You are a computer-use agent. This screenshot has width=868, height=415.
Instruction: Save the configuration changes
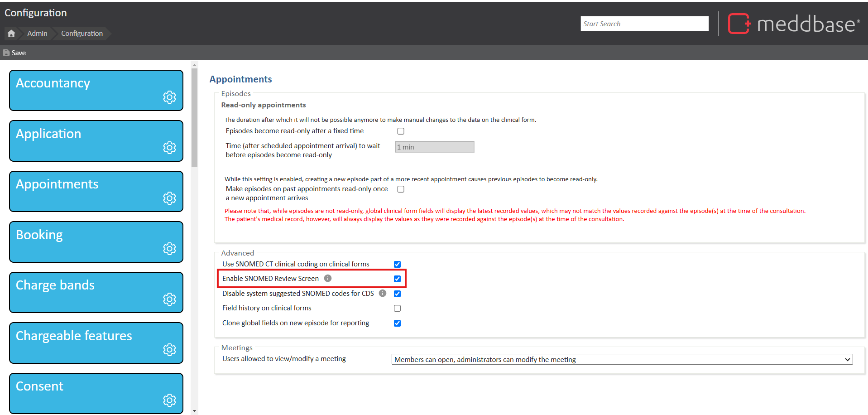pos(14,53)
